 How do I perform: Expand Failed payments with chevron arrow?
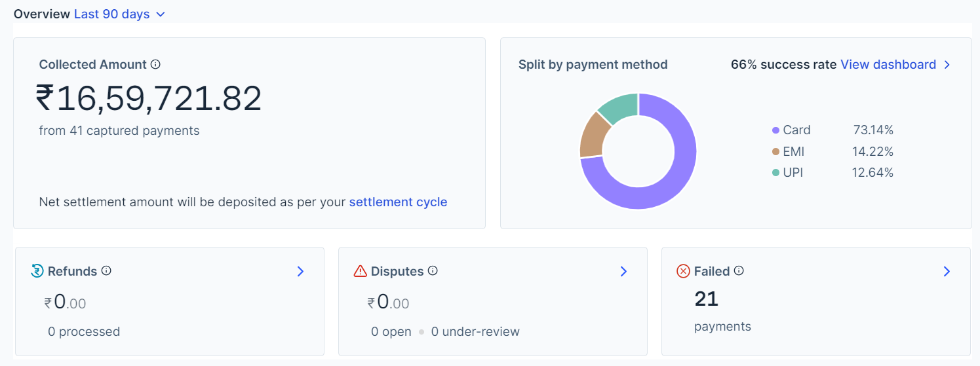pos(947,271)
